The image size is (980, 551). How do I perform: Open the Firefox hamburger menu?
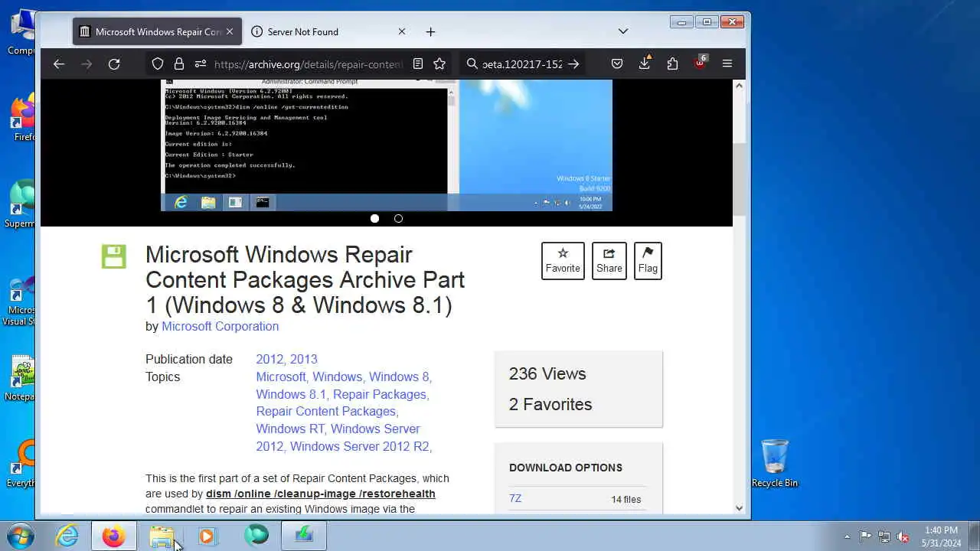coord(727,64)
